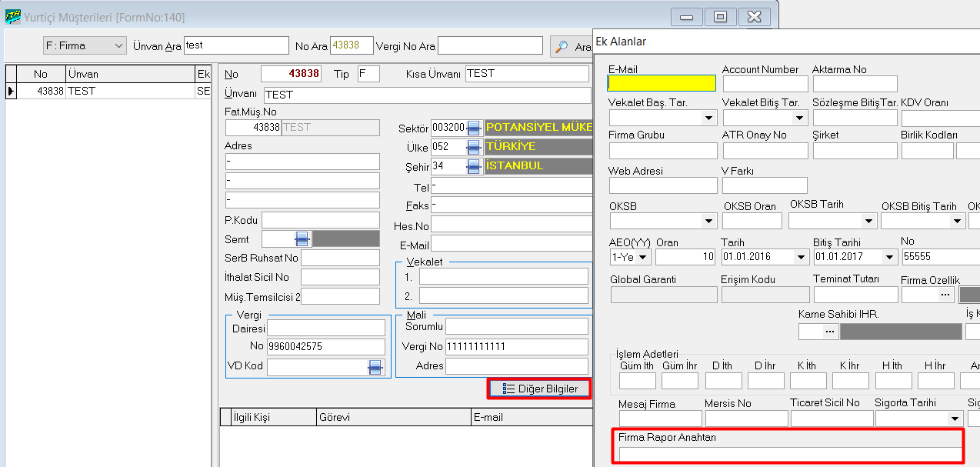The height and width of the screenshot is (467, 980).
Task: Open the OKSB dropdown
Action: [708, 222]
